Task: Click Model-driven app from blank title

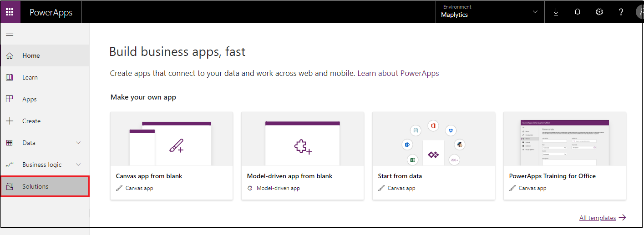Action: tap(290, 176)
